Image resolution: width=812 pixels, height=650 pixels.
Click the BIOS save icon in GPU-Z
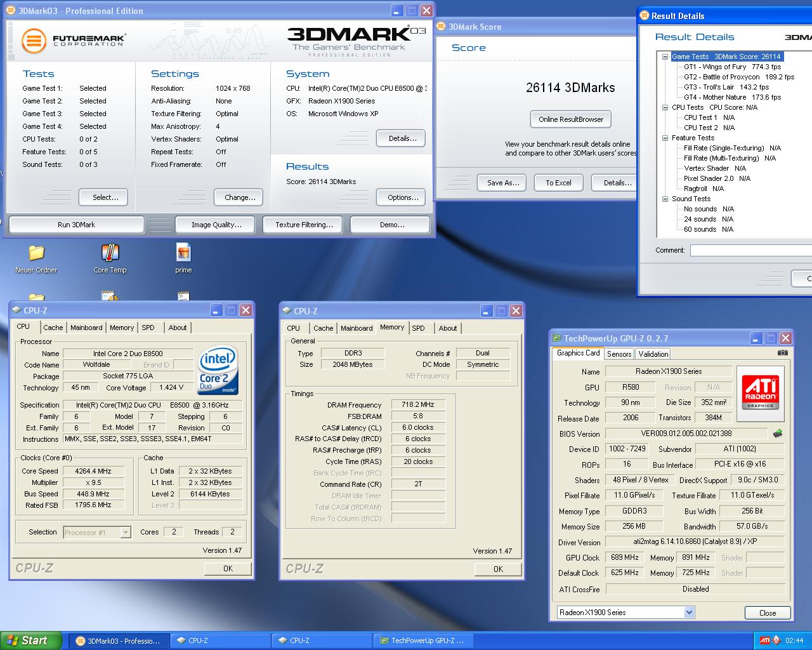pos(778,434)
